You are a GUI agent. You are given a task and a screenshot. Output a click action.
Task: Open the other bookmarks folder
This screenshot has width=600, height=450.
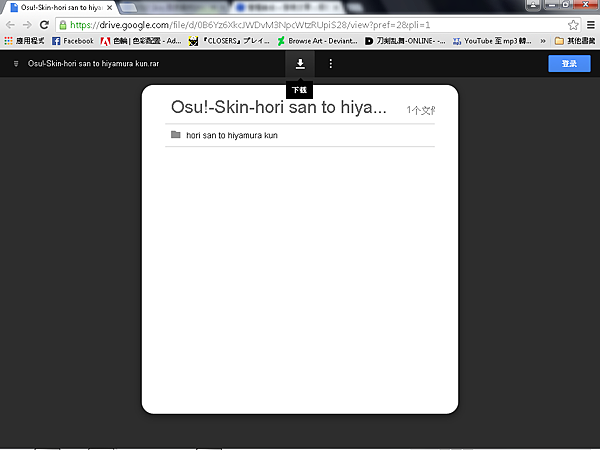coord(575,41)
